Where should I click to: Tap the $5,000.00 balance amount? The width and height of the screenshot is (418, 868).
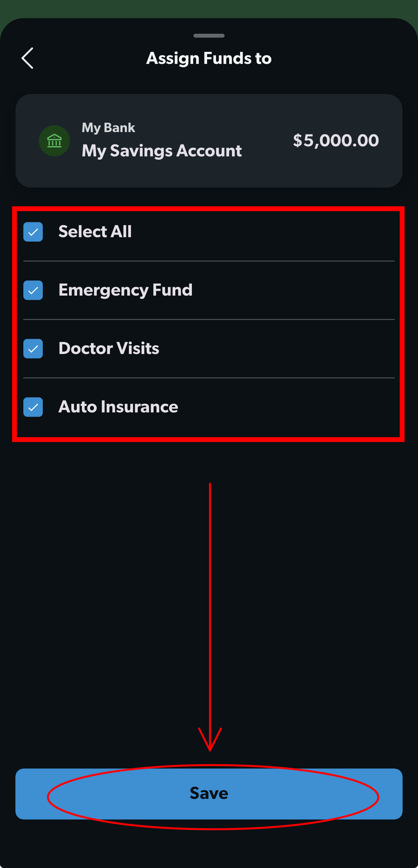[x=336, y=141]
